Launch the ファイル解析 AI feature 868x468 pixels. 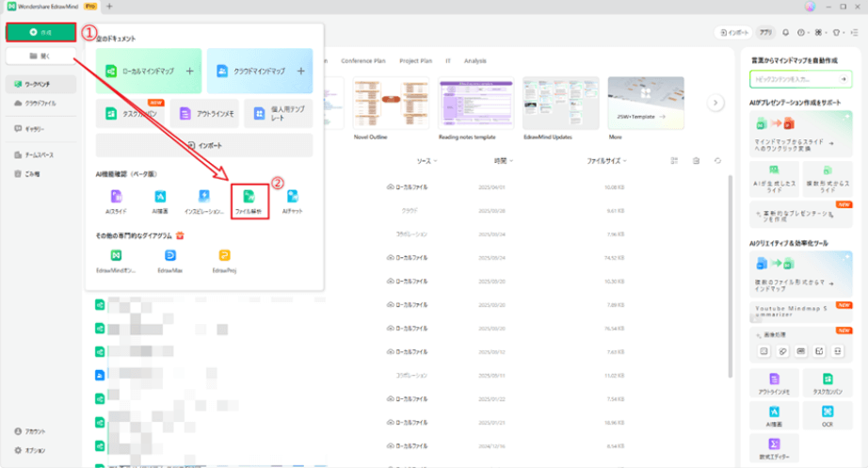pyautogui.click(x=249, y=202)
